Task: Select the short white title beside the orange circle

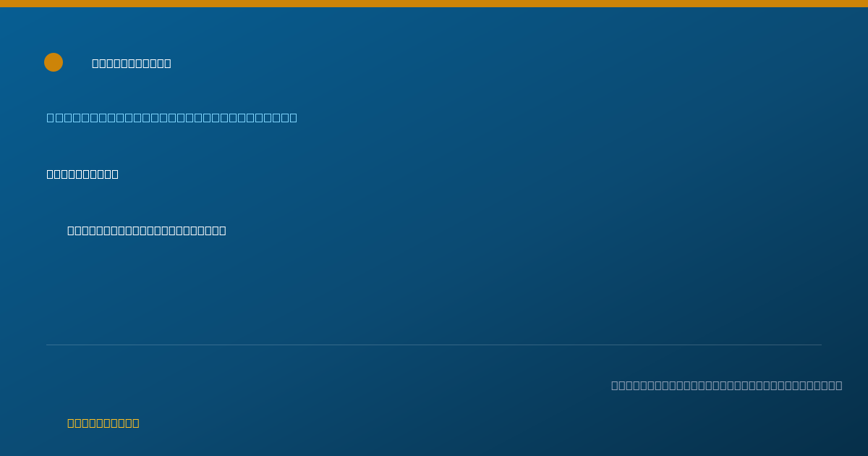Action: point(132,64)
